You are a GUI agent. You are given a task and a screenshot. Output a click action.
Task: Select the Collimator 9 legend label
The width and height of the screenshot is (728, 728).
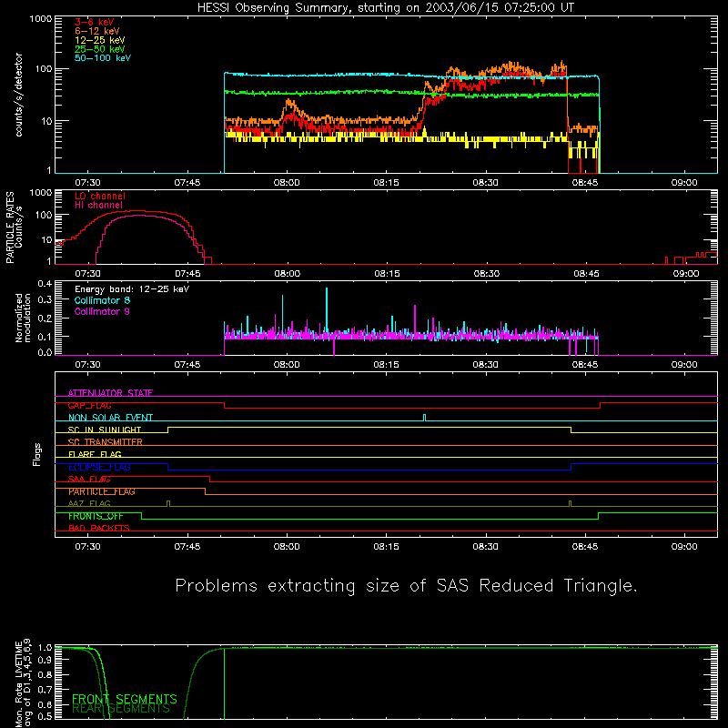pos(102,311)
